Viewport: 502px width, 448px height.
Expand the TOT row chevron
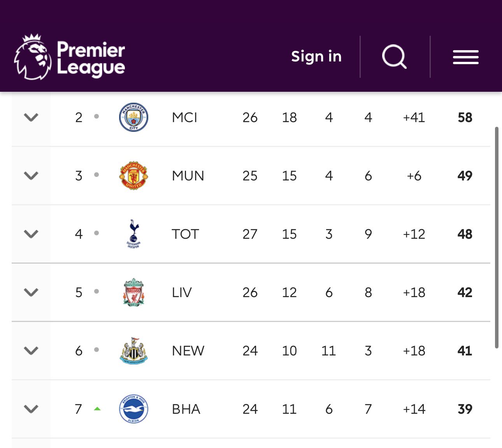coord(31,234)
